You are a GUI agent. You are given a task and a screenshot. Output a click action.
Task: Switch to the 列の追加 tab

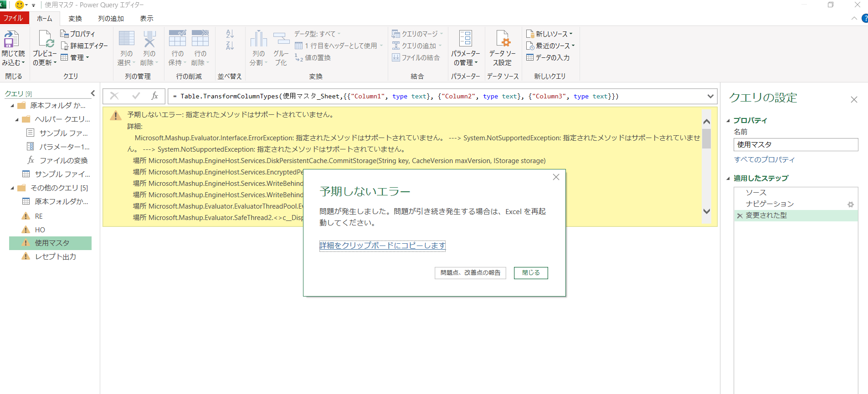(x=111, y=18)
